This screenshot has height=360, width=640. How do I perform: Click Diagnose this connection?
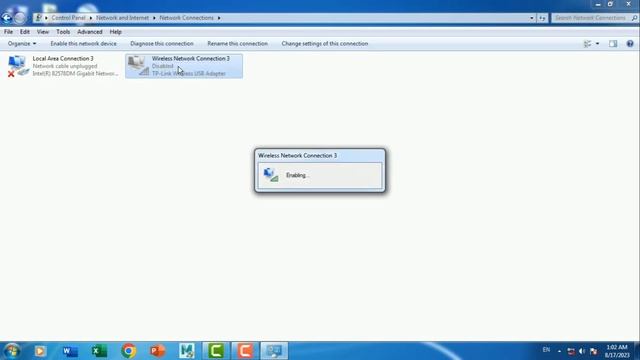[162, 44]
